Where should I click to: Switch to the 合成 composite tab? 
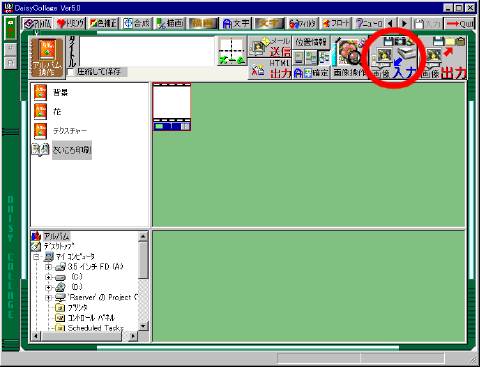pos(137,24)
